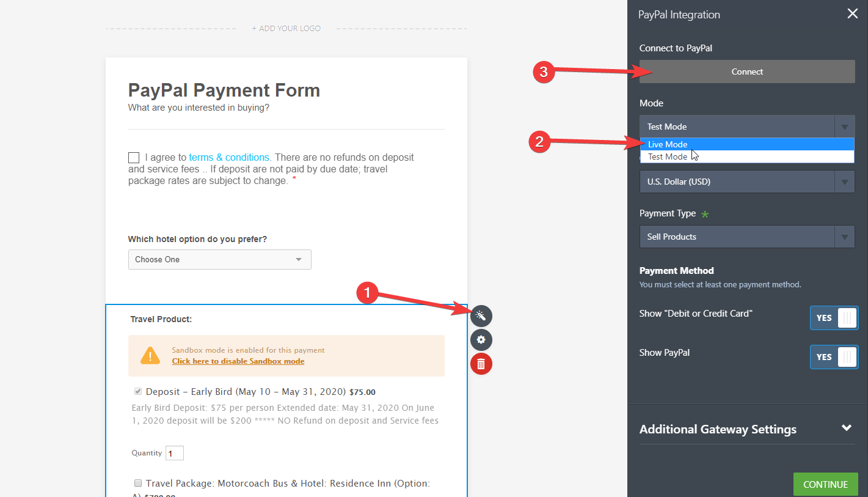Check the Travel Package Motorcoach option
The width and height of the screenshot is (868, 497).
pyautogui.click(x=137, y=483)
